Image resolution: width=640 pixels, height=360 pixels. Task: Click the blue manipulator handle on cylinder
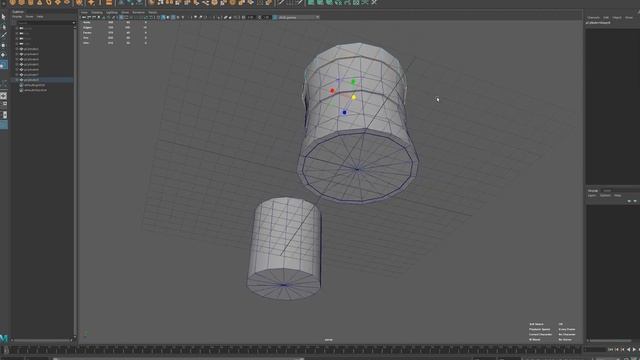click(344, 112)
